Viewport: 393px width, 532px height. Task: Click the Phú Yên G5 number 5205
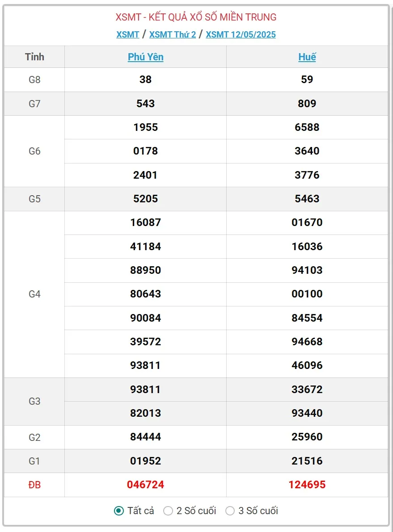(x=146, y=199)
